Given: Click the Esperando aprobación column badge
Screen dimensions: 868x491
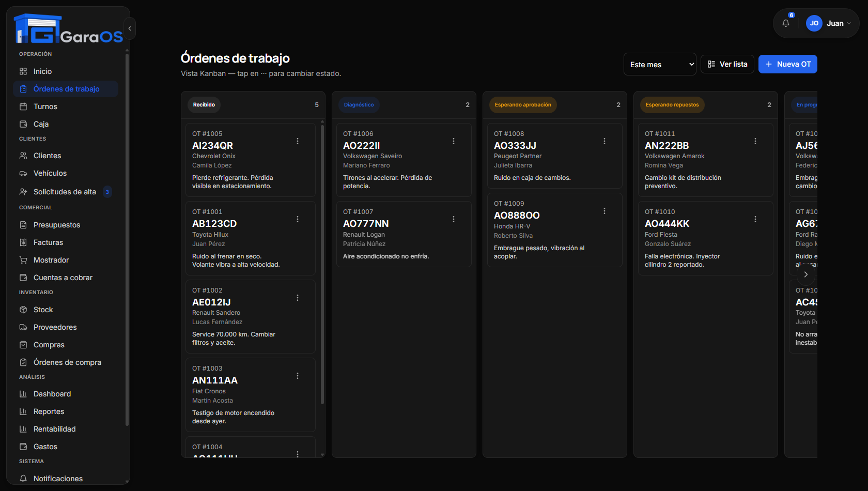Looking at the screenshot, I should (523, 105).
